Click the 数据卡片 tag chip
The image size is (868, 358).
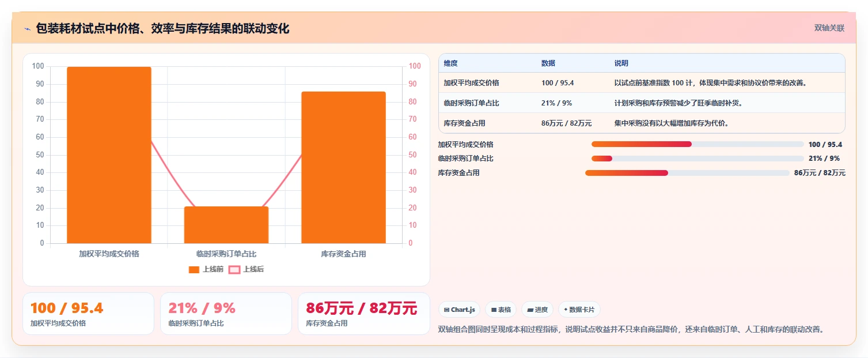[579, 310]
